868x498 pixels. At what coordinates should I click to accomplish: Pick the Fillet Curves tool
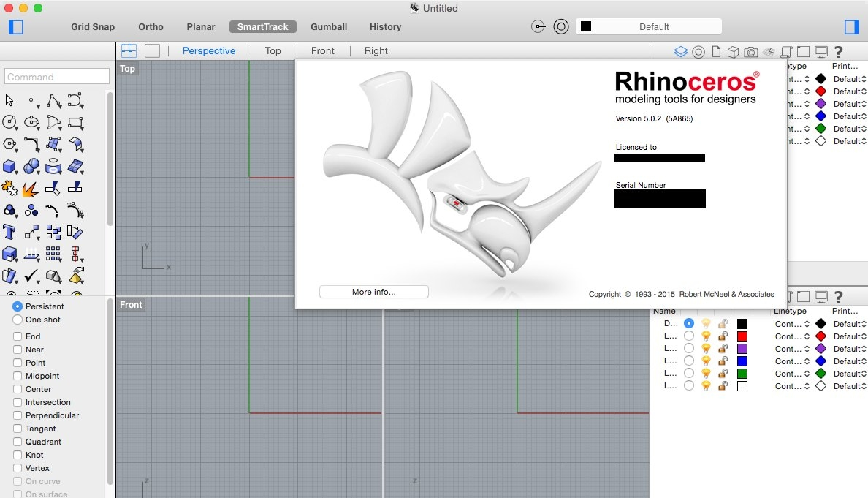click(x=31, y=144)
